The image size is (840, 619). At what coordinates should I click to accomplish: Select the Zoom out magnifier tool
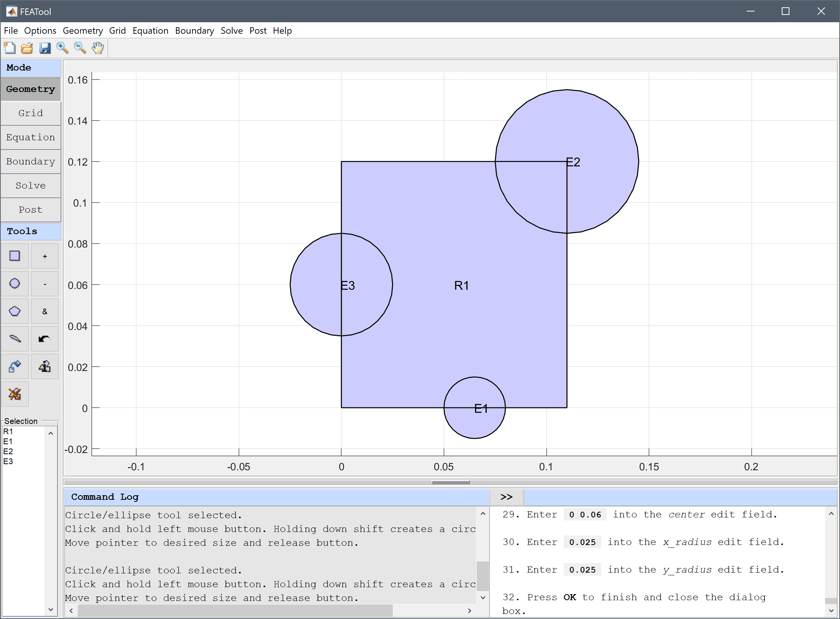pos(80,48)
